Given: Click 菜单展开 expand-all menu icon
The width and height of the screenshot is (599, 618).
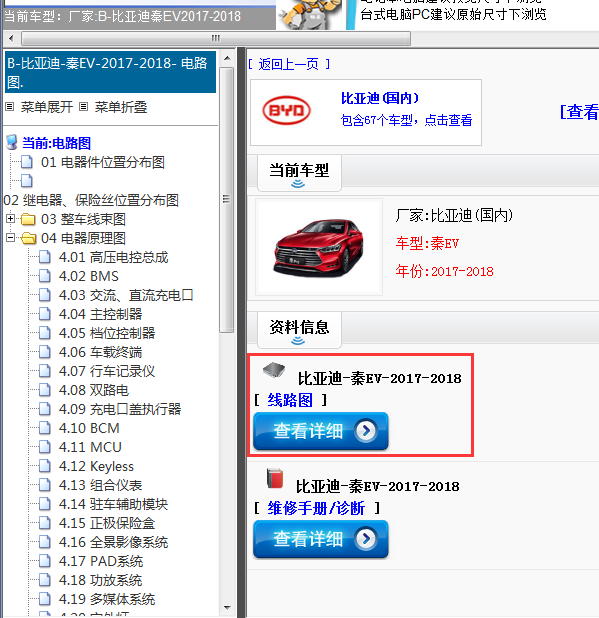Looking at the screenshot, I should pos(10,106).
